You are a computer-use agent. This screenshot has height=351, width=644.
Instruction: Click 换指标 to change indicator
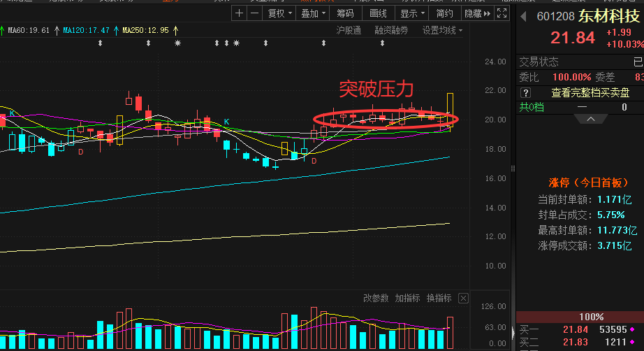click(439, 298)
